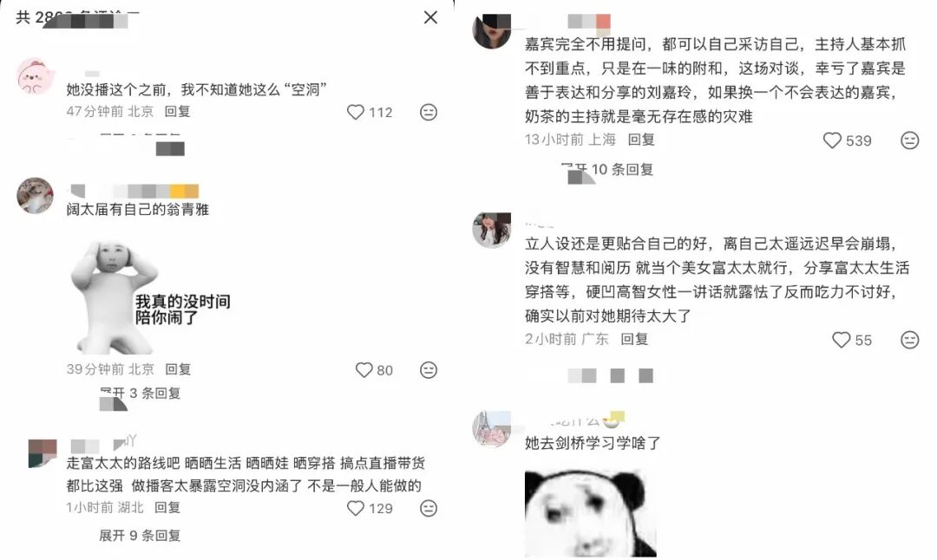The height and width of the screenshot is (560, 937).
Task: Dislike the comment beside the 129 likes
Action: tap(429, 508)
